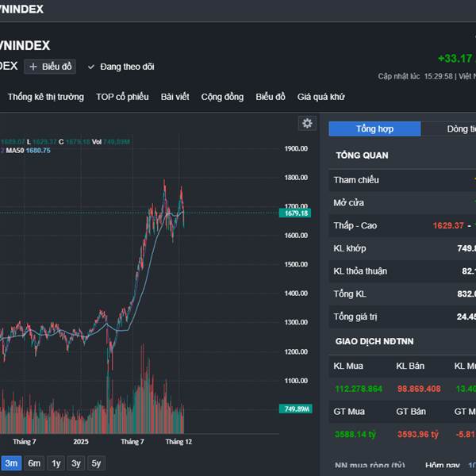
Task: Open the TOP cổ phiếu tab
Action: pos(122,97)
